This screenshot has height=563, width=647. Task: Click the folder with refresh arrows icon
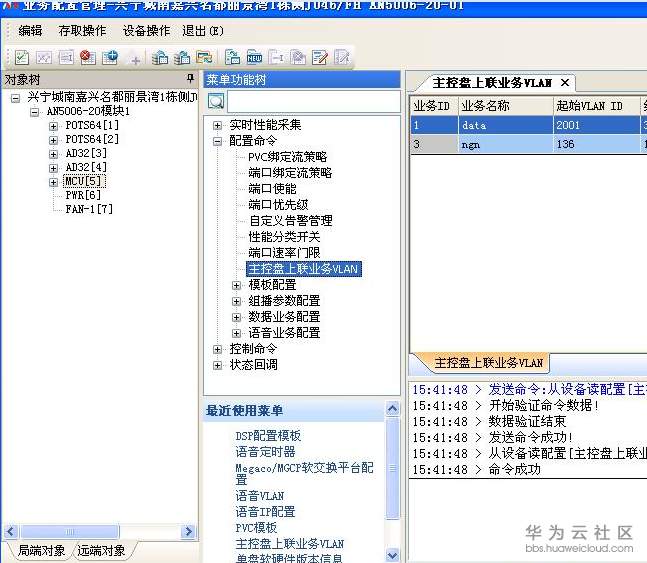pos(204,57)
